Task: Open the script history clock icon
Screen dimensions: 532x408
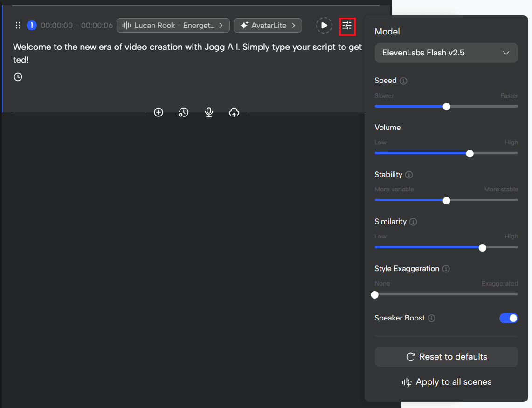Action: (184, 112)
